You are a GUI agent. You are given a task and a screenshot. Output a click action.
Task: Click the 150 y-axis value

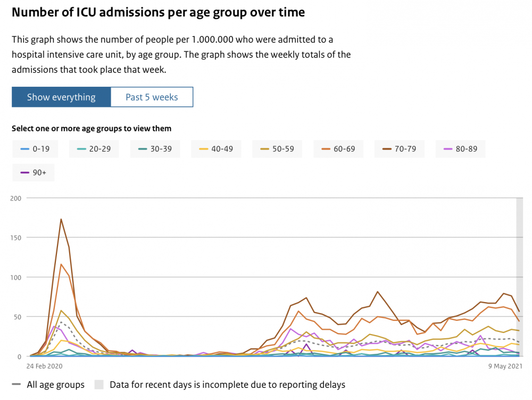coord(15,238)
